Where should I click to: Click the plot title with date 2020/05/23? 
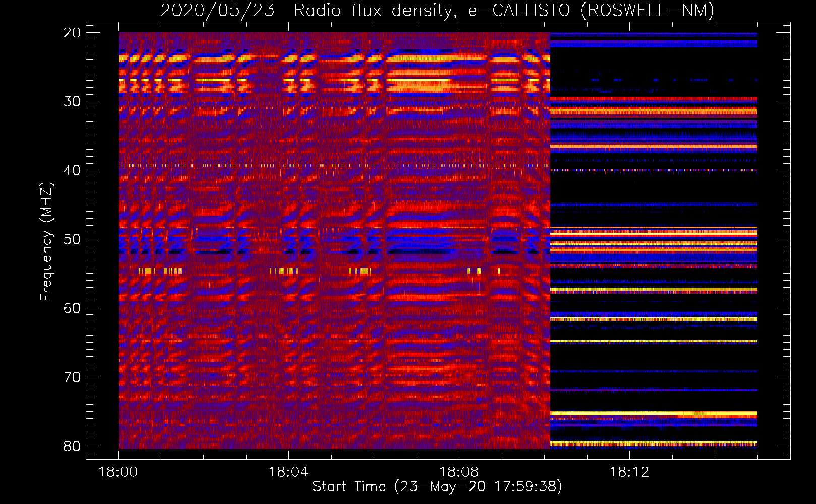click(437, 10)
